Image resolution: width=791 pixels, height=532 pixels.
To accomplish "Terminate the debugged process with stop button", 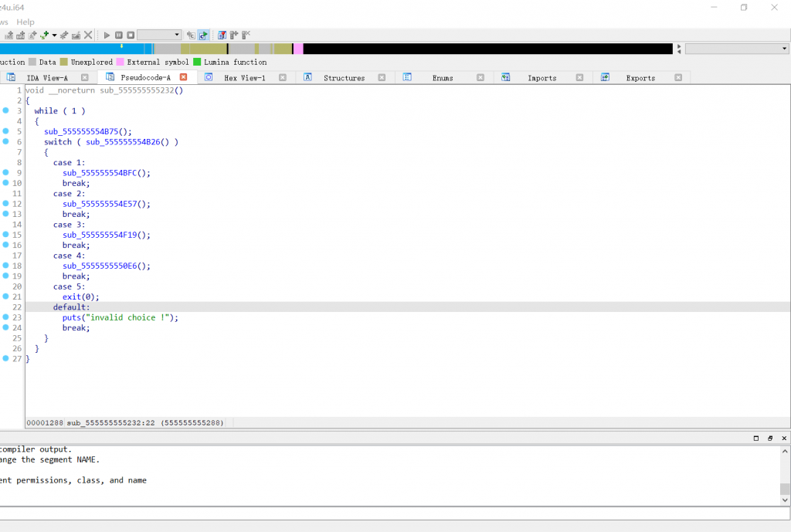I will (x=131, y=35).
